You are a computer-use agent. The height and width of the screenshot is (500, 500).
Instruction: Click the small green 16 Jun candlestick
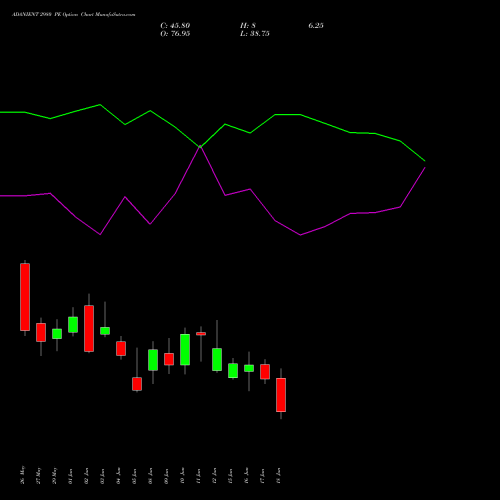tap(249, 368)
